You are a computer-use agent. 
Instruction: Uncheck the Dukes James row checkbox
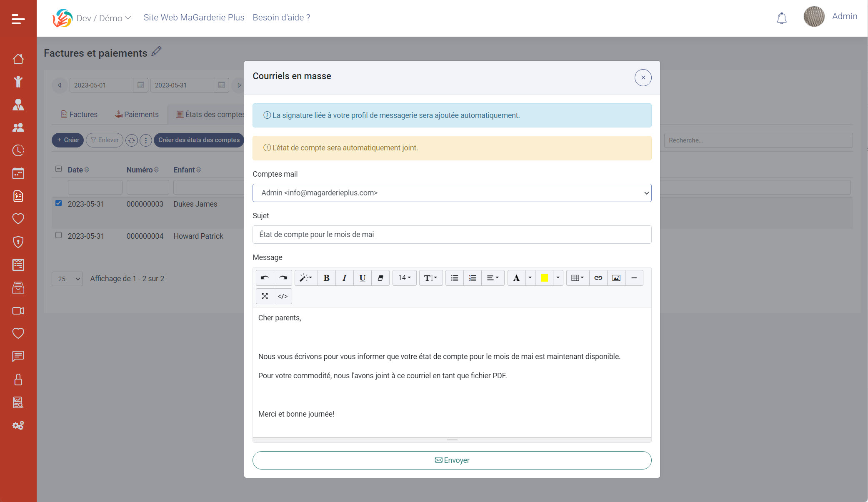[59, 203]
